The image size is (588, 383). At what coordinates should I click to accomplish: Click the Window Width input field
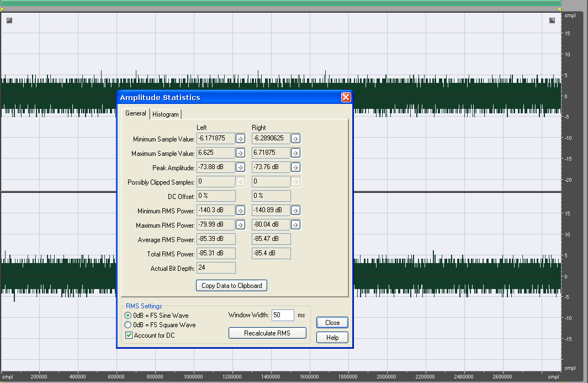[283, 315]
